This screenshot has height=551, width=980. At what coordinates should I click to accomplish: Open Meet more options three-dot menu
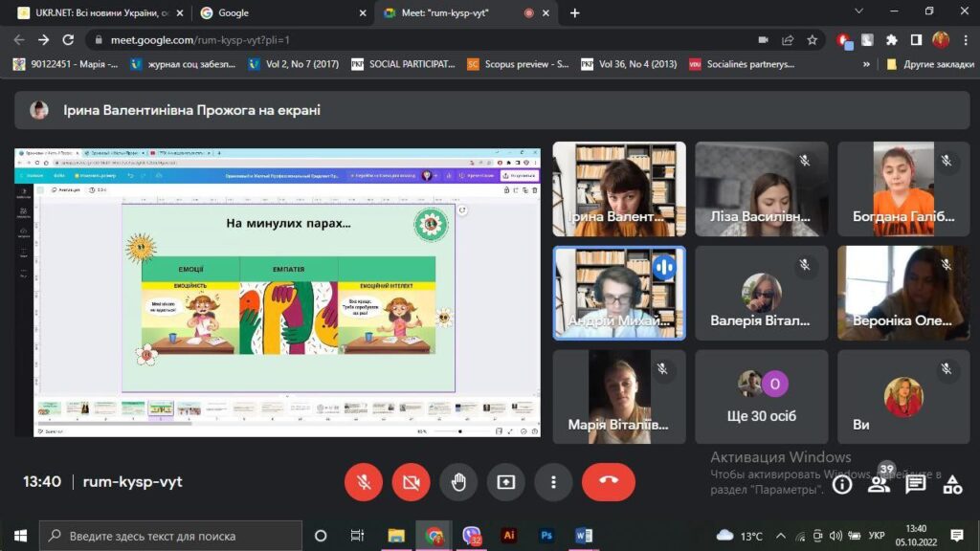[x=553, y=482]
